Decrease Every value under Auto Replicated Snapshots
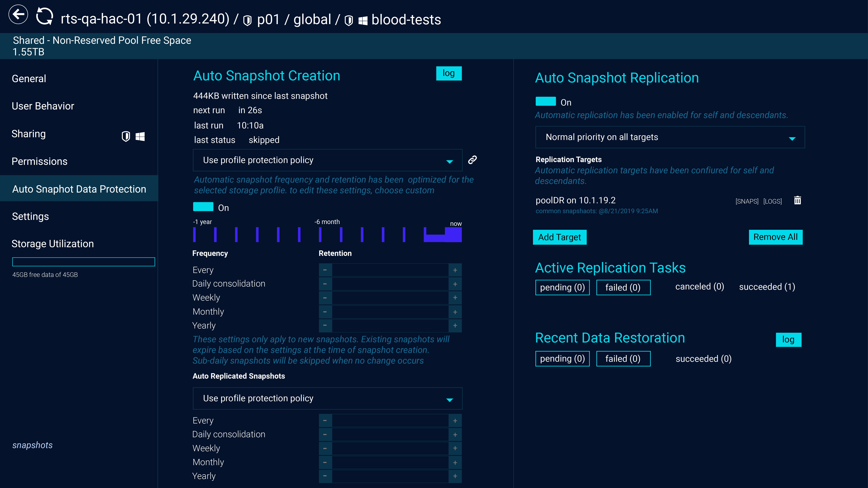Image resolution: width=868 pixels, height=488 pixels. pyautogui.click(x=325, y=421)
